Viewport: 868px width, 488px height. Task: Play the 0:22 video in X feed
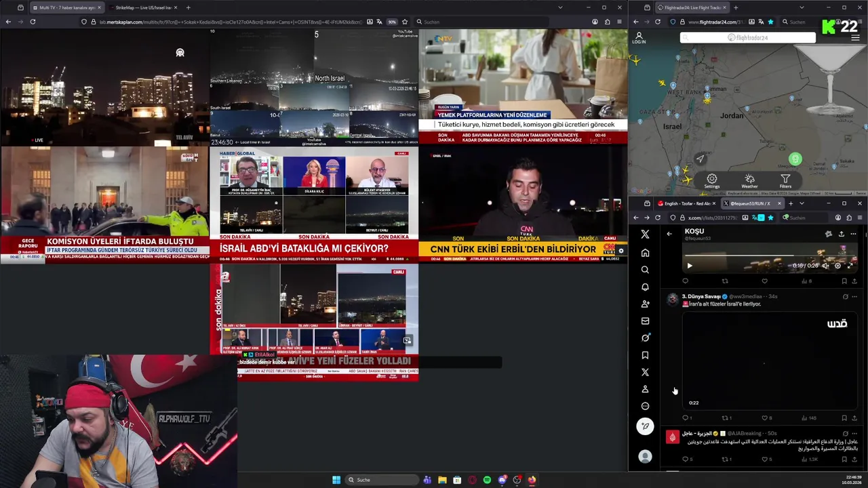[x=769, y=359]
